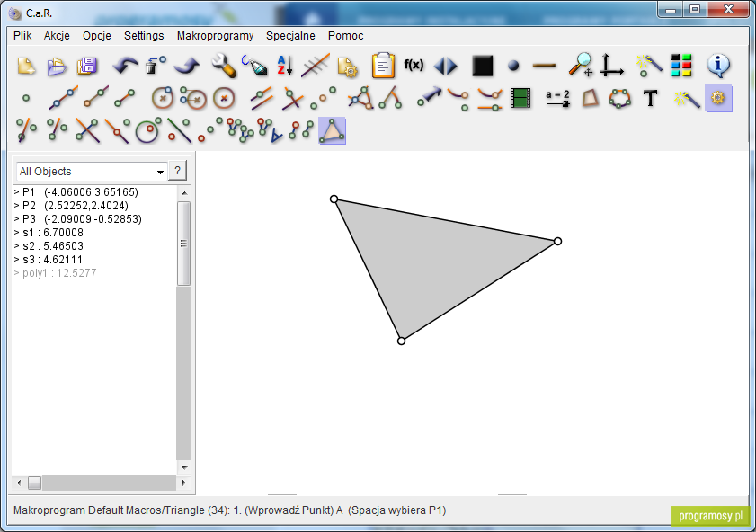Open the All Objects dropdown

tap(91, 172)
